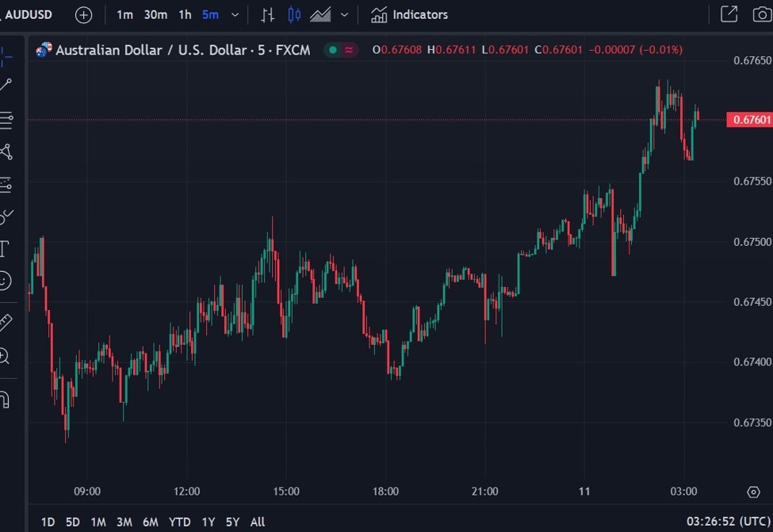The width and height of the screenshot is (773, 532).
Task: Expand the timeframe interval dropdown
Action: 235,14
